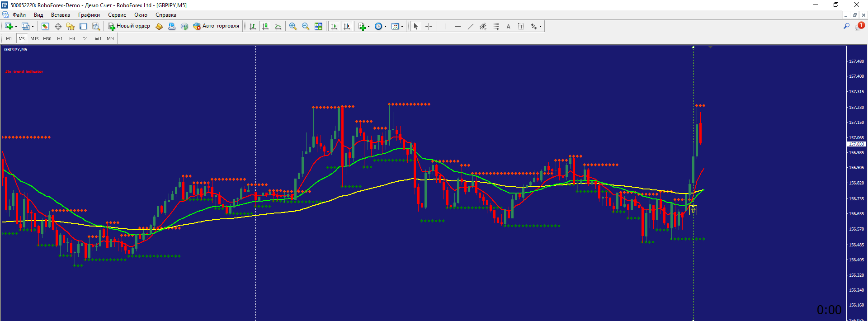Screen dimensions: 868x321
Task: Switch chart to line chart mode
Action: click(278, 26)
